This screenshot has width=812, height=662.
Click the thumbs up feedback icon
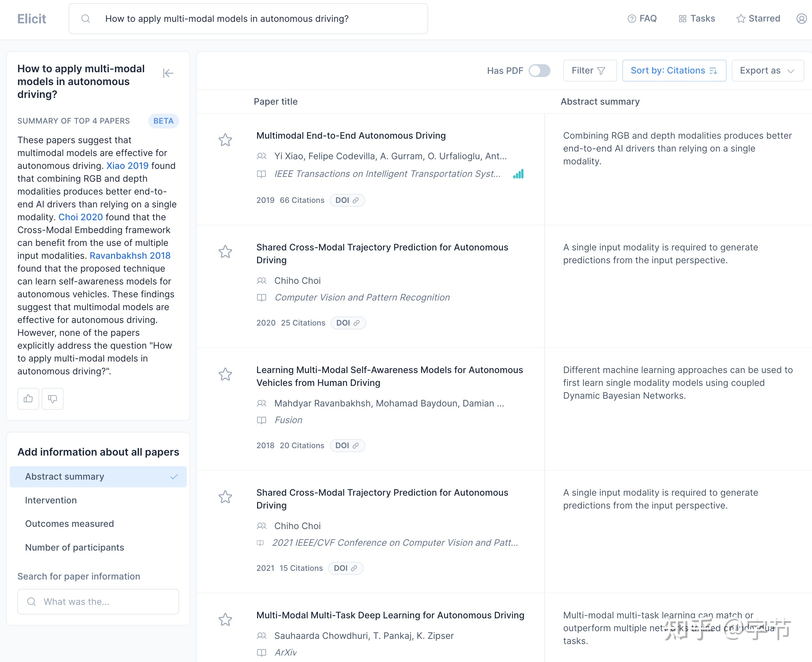coord(28,399)
